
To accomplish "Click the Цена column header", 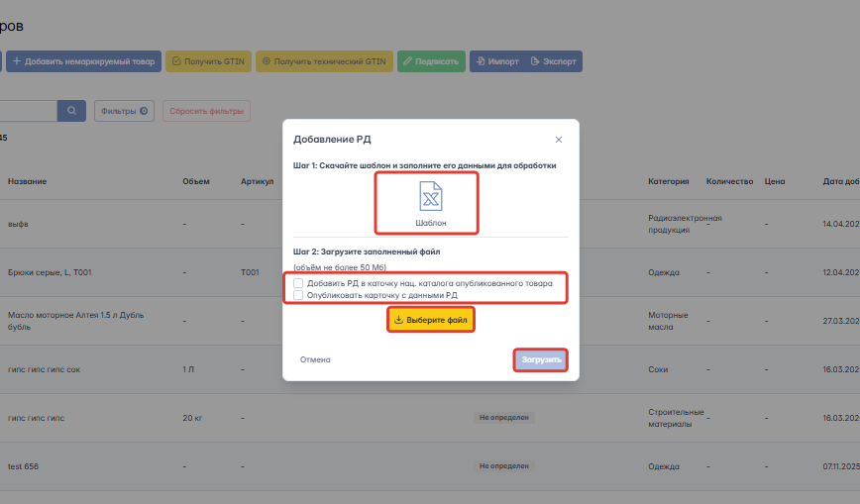I will coord(775,181).
